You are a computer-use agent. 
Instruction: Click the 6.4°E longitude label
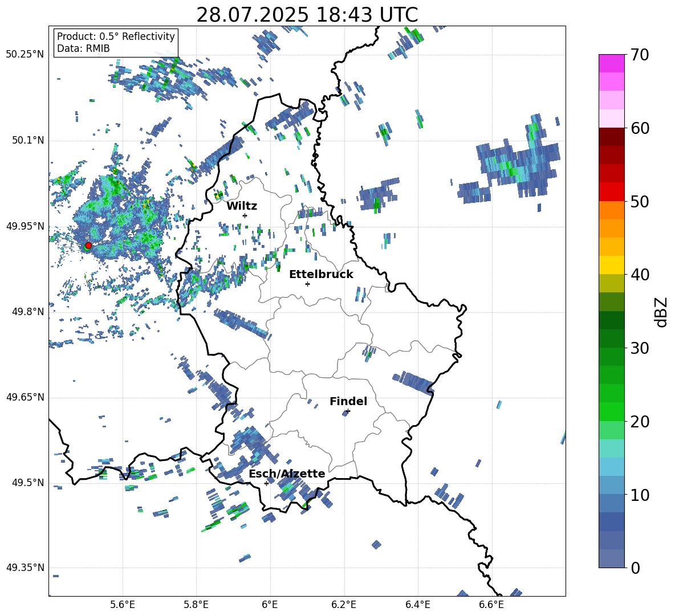[x=417, y=605]
